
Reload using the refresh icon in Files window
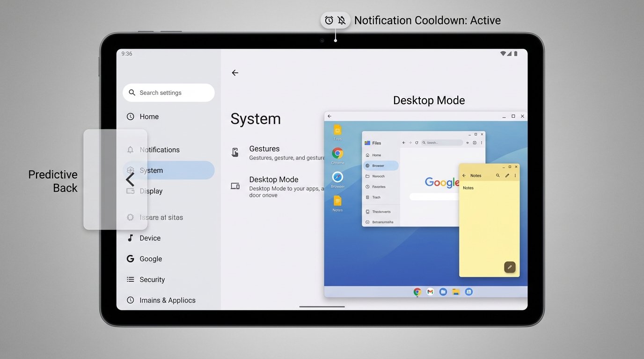click(417, 143)
